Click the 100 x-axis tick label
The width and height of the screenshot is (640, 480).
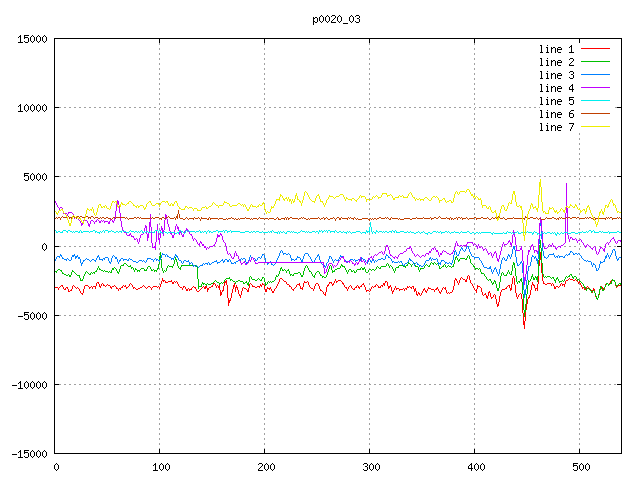pos(160,466)
